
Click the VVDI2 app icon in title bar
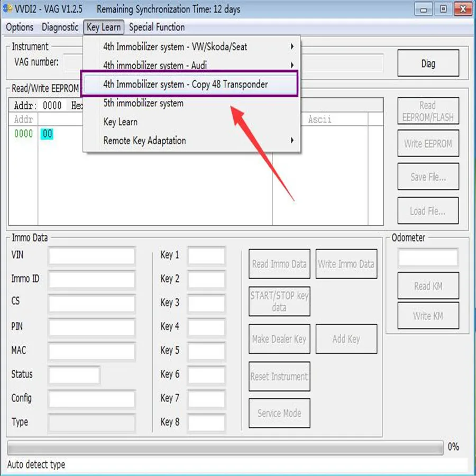pyautogui.click(x=7, y=8)
